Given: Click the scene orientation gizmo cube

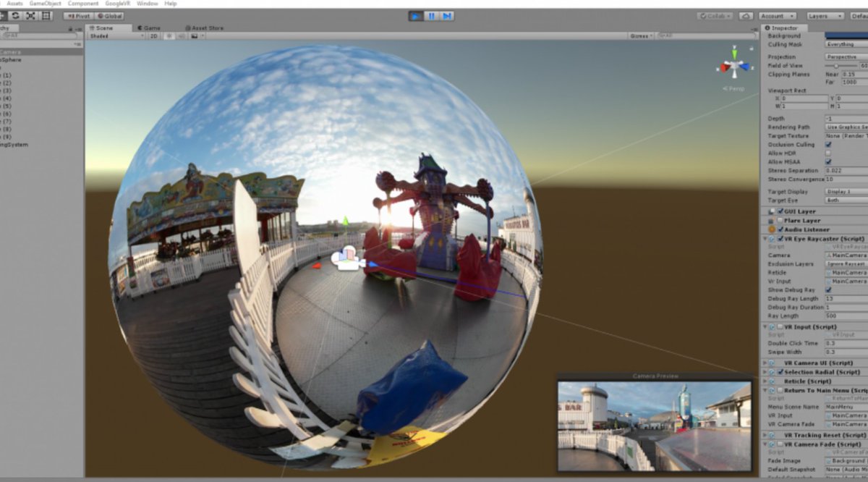Looking at the screenshot, I should (x=734, y=67).
